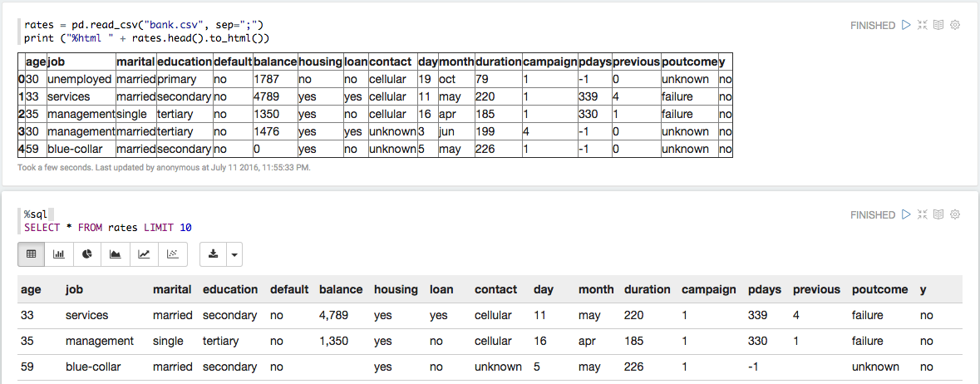
Task: Switch to area chart view
Action: pos(115,254)
